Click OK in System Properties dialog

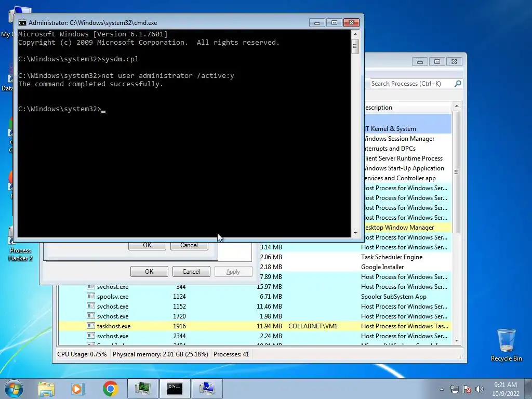[149, 271]
